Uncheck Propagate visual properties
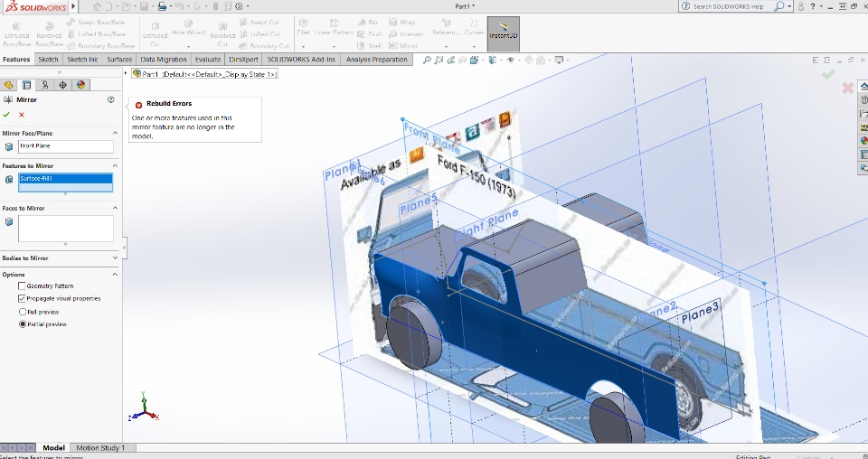The image size is (868, 459). pyautogui.click(x=22, y=298)
